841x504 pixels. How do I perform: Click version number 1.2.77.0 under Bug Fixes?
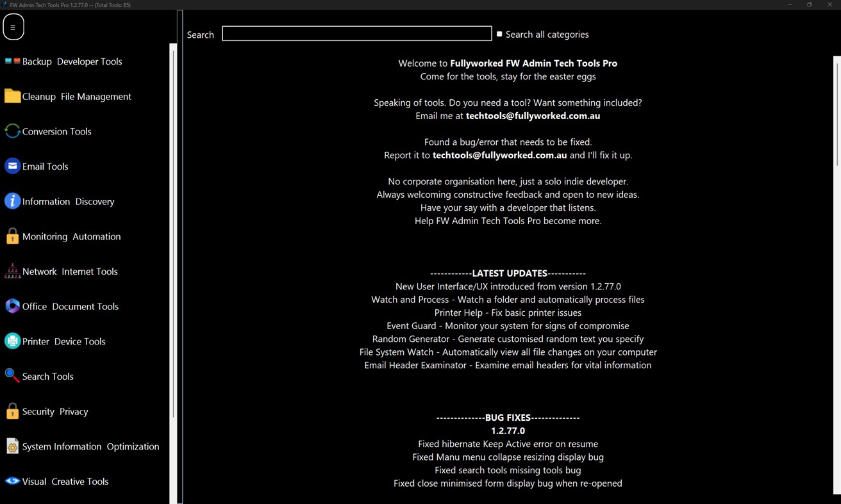pyautogui.click(x=508, y=431)
